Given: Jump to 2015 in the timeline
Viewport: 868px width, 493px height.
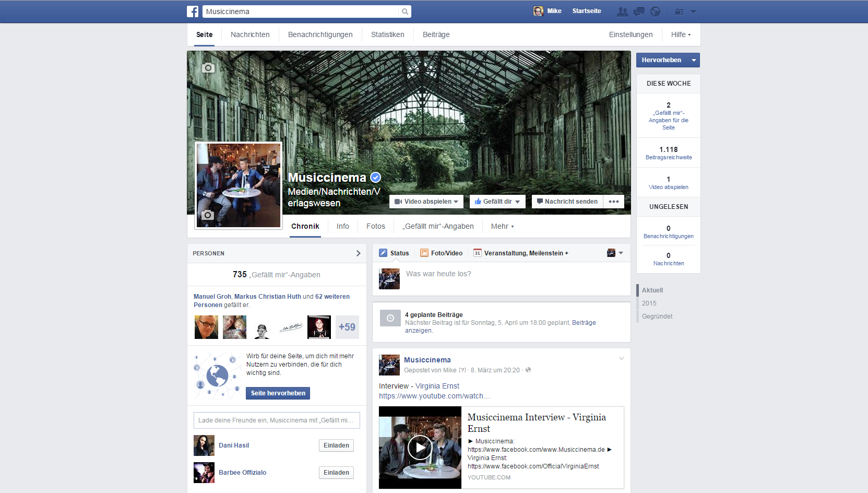Looking at the screenshot, I should point(649,303).
